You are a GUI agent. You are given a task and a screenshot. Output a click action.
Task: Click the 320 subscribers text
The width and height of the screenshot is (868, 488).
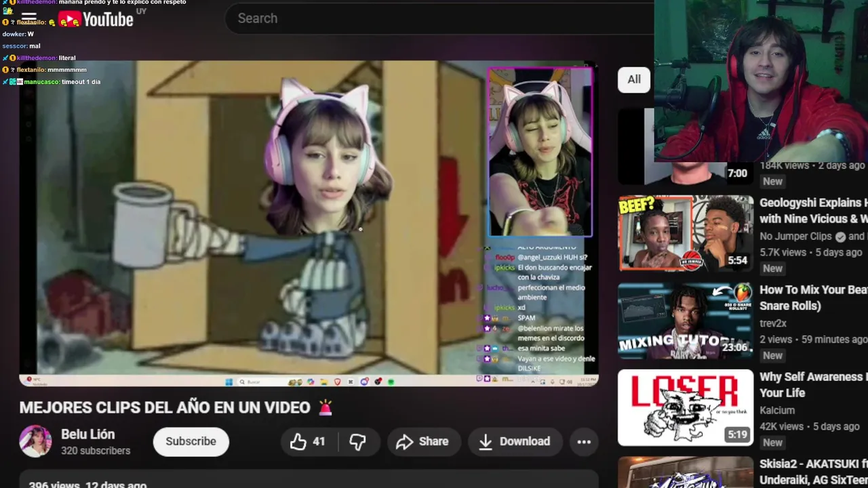pos(96,451)
